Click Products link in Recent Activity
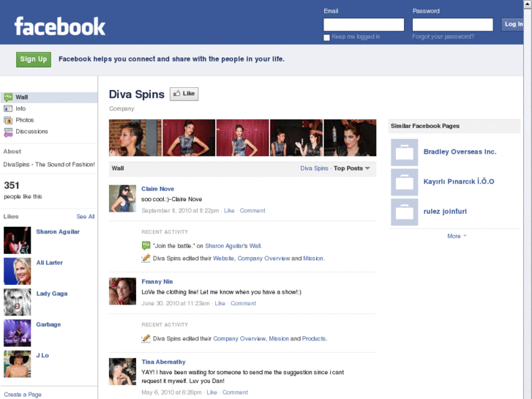The height and width of the screenshot is (399, 532). pos(314,338)
